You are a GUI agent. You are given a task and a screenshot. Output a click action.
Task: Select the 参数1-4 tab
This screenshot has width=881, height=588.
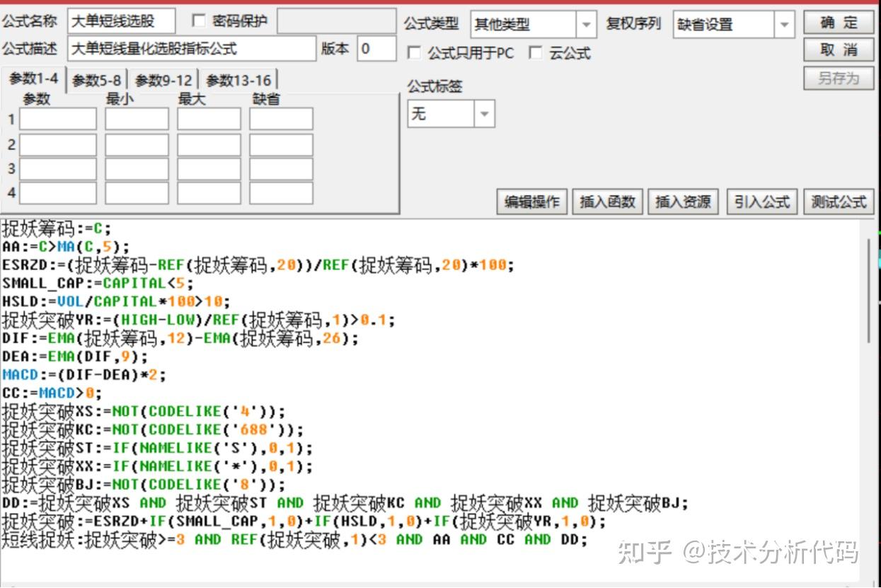pos(34,79)
